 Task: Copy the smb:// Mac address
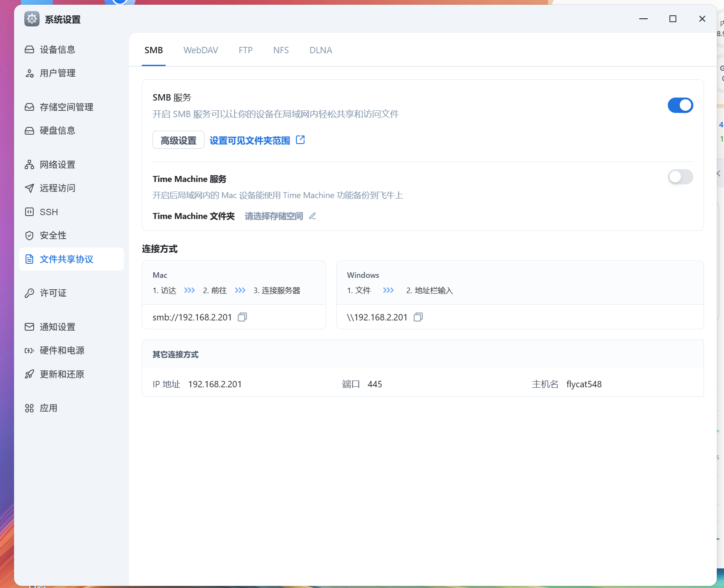242,317
